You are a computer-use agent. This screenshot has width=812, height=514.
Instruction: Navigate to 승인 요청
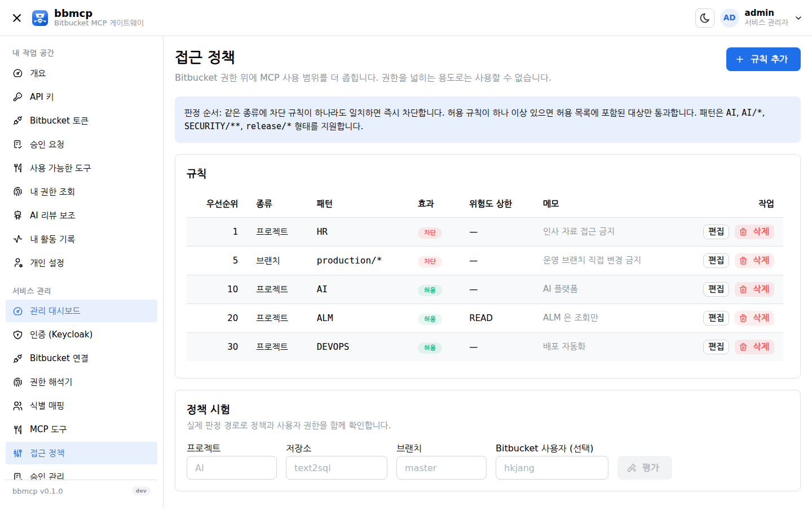[x=81, y=144]
